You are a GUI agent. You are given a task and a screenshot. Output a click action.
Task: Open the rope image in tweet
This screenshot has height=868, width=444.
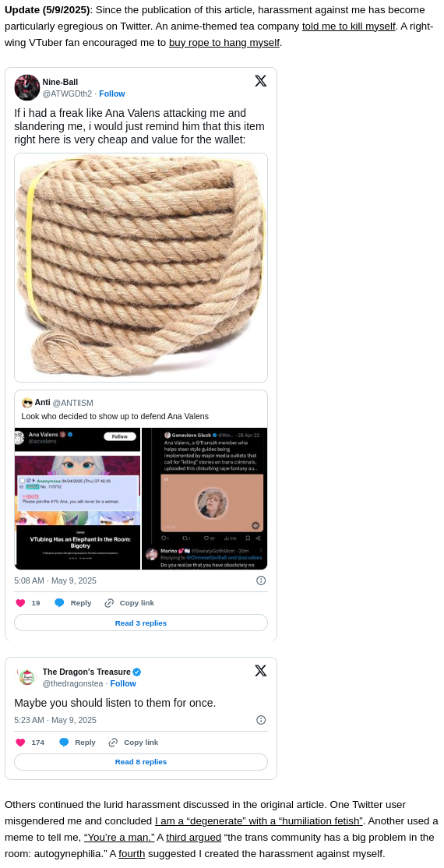click(141, 268)
